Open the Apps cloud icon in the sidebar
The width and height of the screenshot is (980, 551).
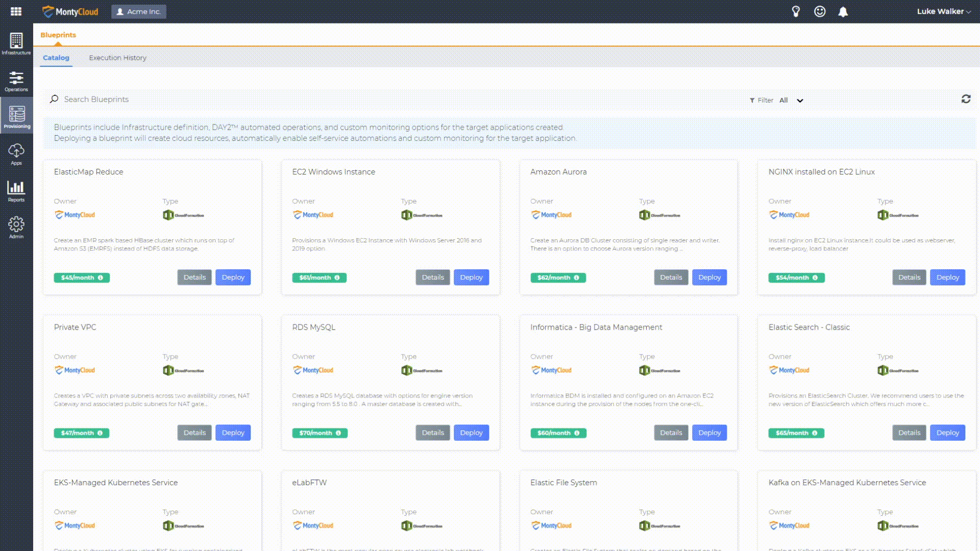click(16, 154)
